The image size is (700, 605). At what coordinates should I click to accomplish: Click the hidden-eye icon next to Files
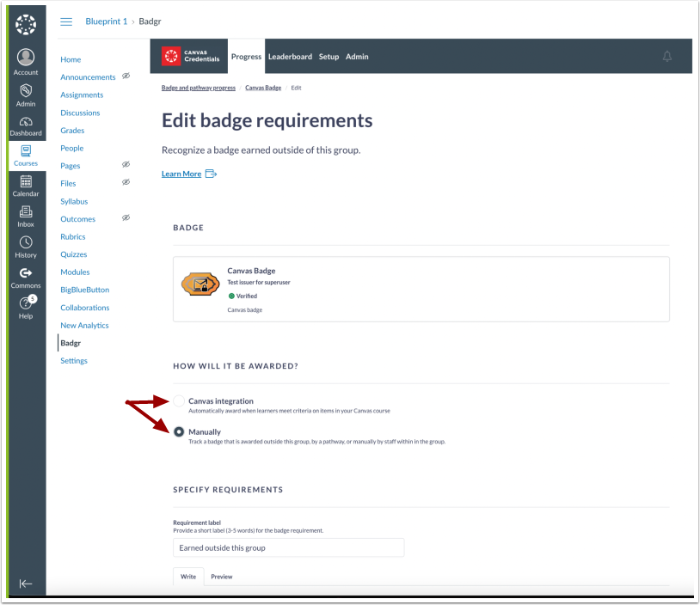pyautogui.click(x=126, y=182)
